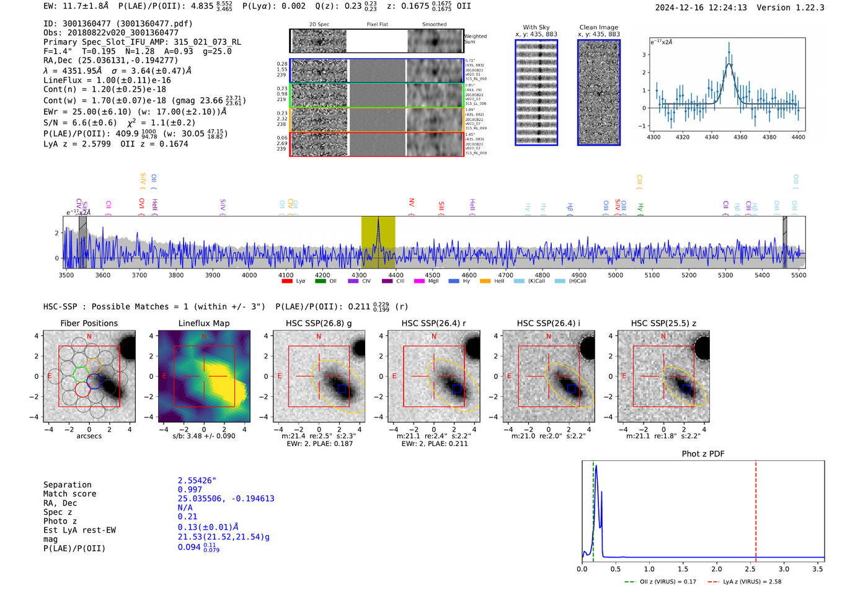Click the (K)CaII legend swatch
The image size is (868, 591).
tap(519, 281)
